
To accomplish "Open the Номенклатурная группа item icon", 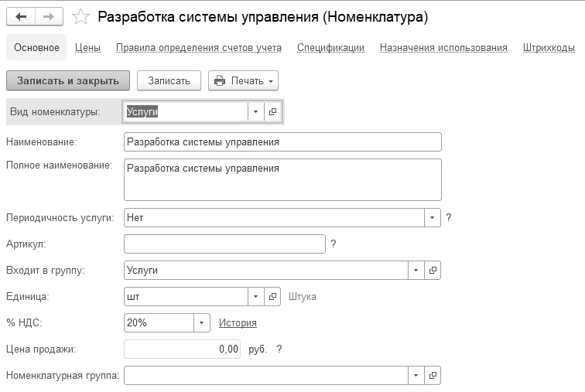I will pyautogui.click(x=433, y=376).
